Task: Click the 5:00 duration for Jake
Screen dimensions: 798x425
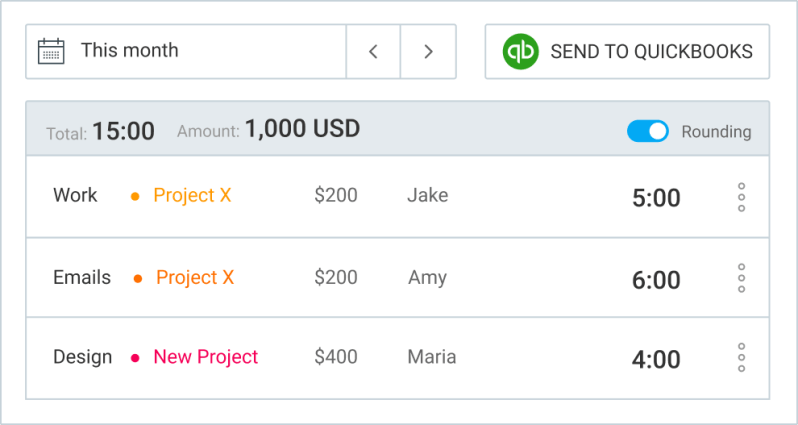Action: (x=656, y=198)
